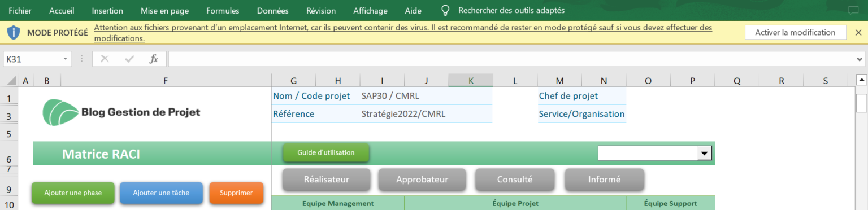Click Activer la modification button
The image size is (868, 210).
(x=795, y=32)
